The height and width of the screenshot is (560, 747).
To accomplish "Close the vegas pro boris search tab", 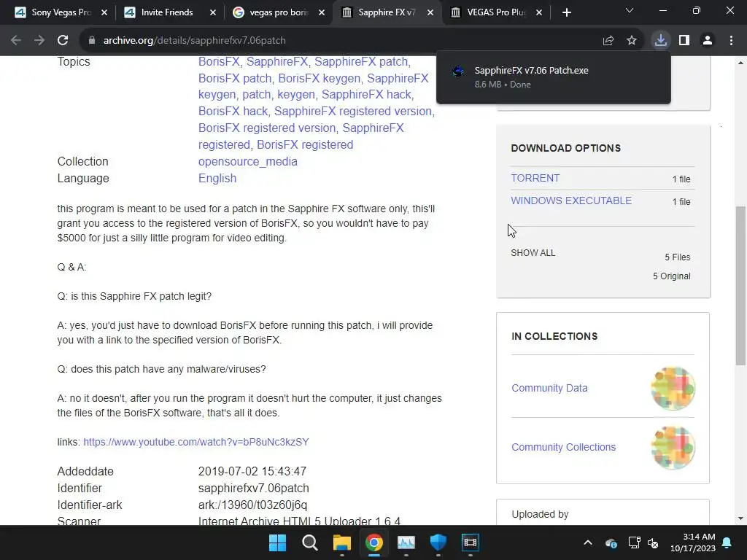I will point(322,13).
